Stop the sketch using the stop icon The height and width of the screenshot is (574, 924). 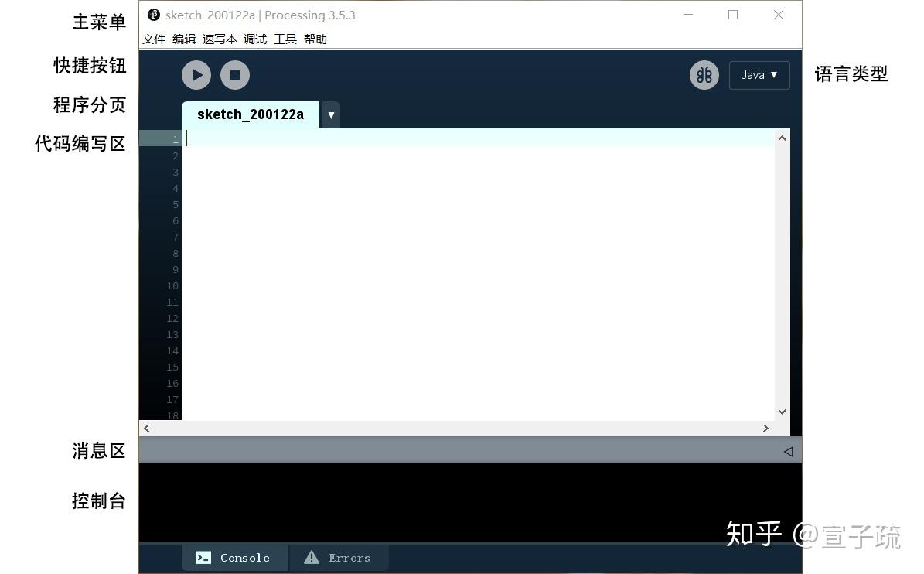234,74
